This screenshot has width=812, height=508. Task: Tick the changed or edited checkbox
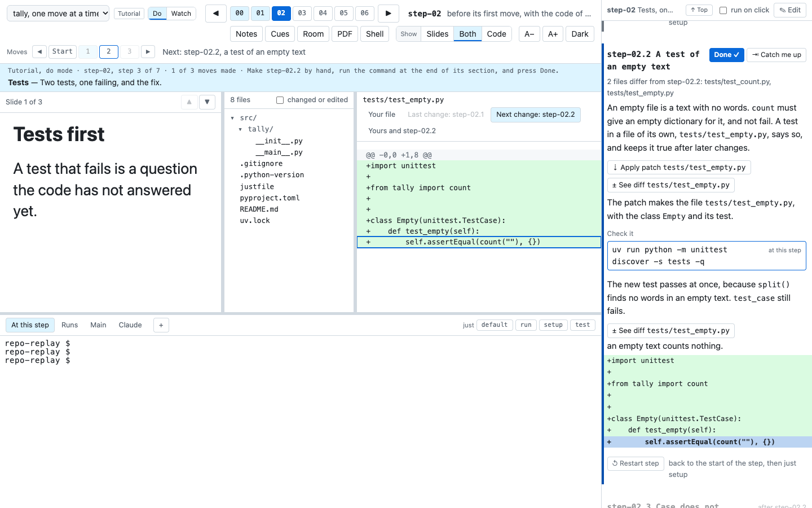(280, 100)
